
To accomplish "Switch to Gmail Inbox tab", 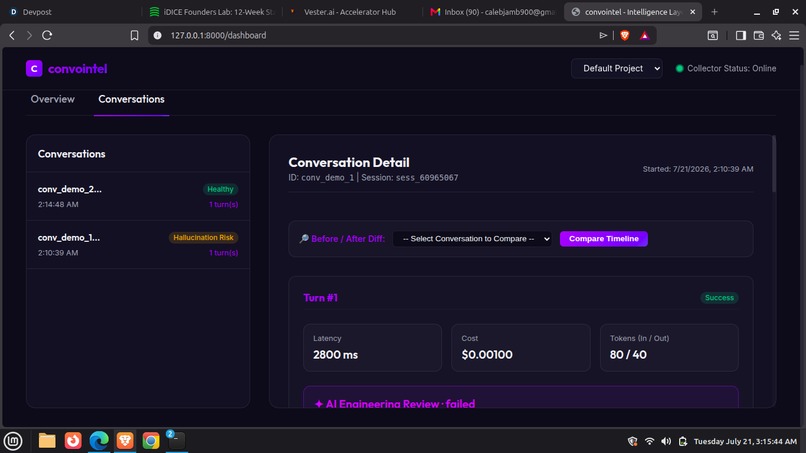I will (x=492, y=12).
